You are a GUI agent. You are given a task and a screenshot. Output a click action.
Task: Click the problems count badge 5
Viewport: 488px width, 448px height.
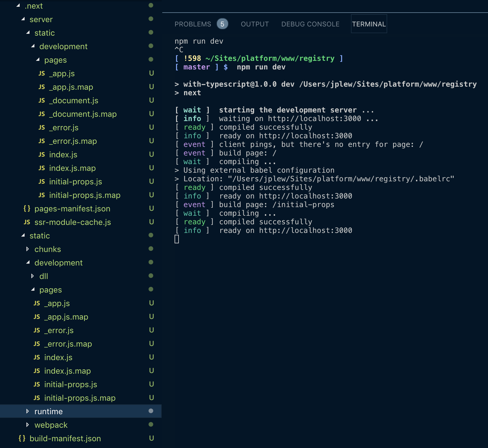222,24
